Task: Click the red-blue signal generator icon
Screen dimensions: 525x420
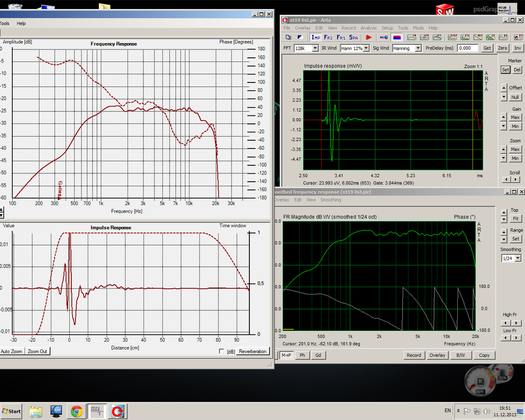Action: [x=397, y=37]
